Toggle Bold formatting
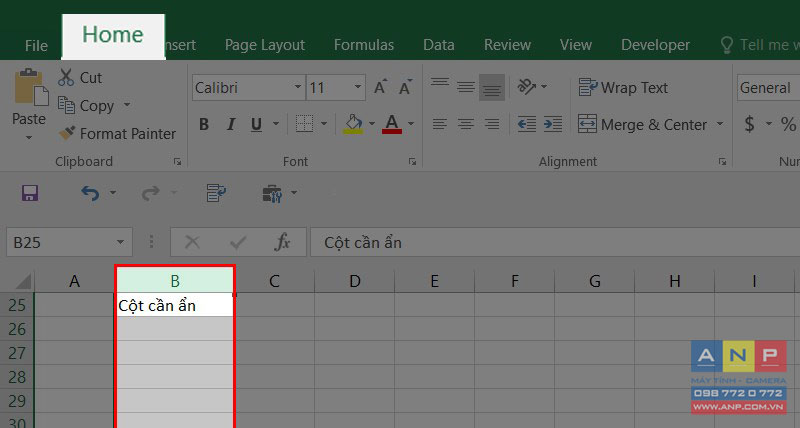Viewport: 800px width, 428px height. pyautogui.click(x=204, y=124)
